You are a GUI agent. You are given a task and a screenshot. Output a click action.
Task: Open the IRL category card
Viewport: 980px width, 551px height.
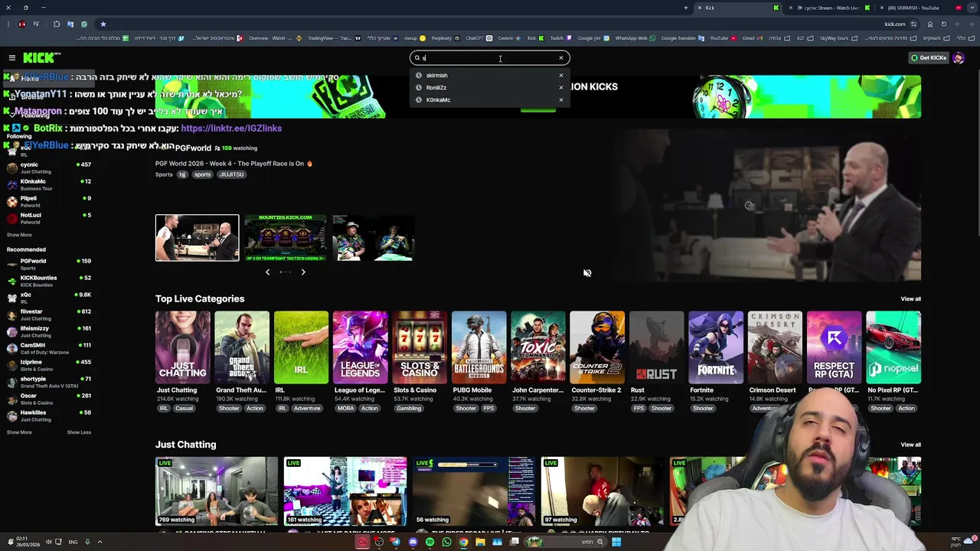point(301,347)
